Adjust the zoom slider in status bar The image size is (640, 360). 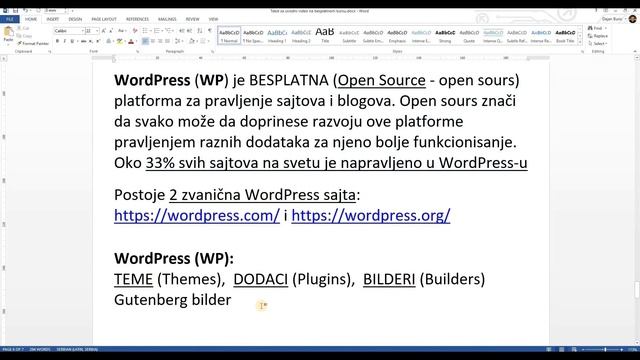tap(604, 350)
